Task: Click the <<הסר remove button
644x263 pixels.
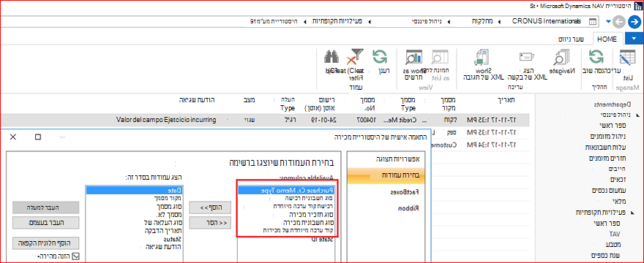Action: coord(211,224)
